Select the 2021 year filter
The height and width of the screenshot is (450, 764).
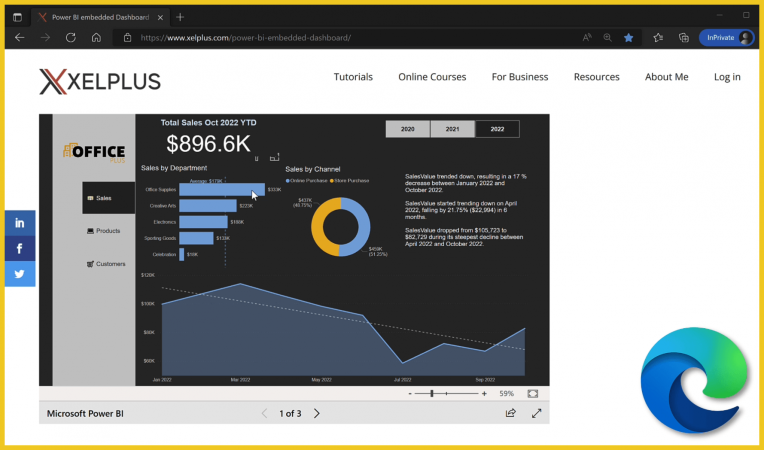coord(452,129)
